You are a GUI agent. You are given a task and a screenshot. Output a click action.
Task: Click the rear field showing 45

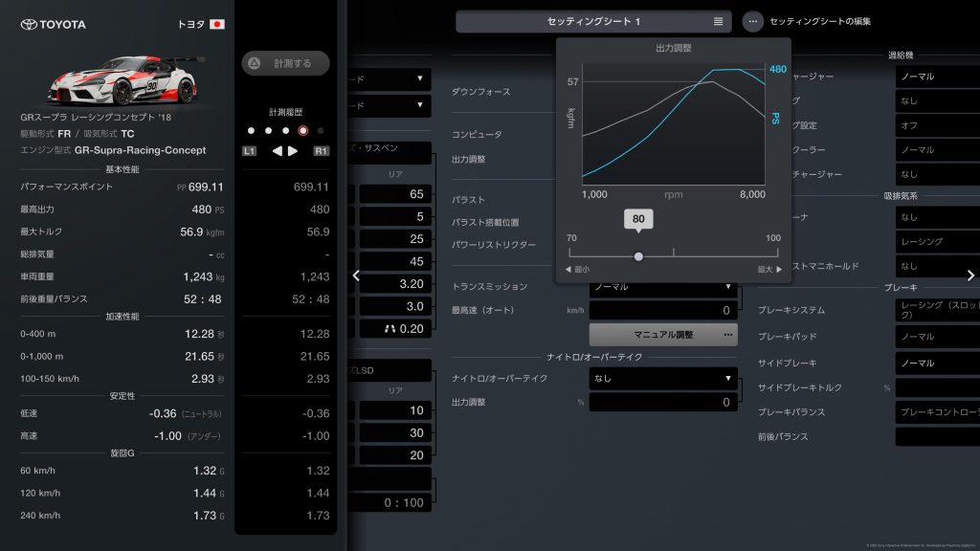click(395, 262)
